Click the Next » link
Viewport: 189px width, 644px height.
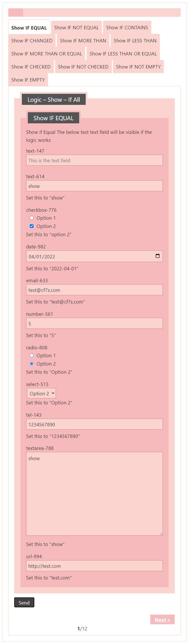click(162, 620)
